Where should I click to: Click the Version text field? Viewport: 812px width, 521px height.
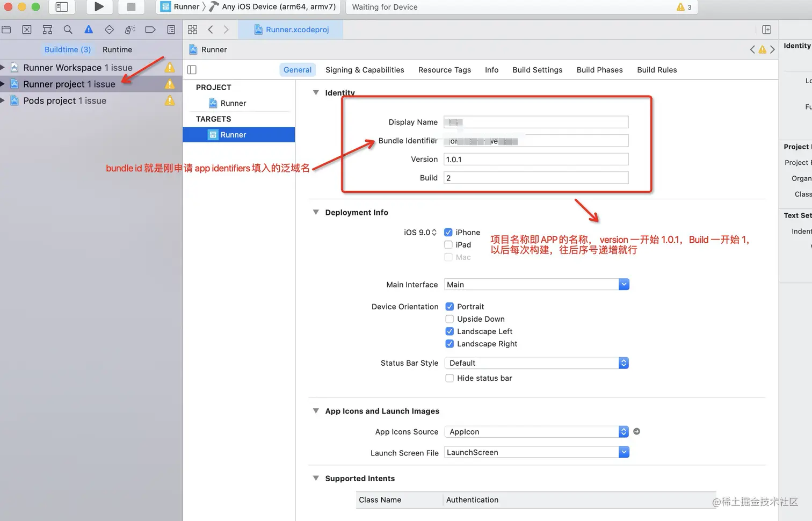tap(535, 160)
